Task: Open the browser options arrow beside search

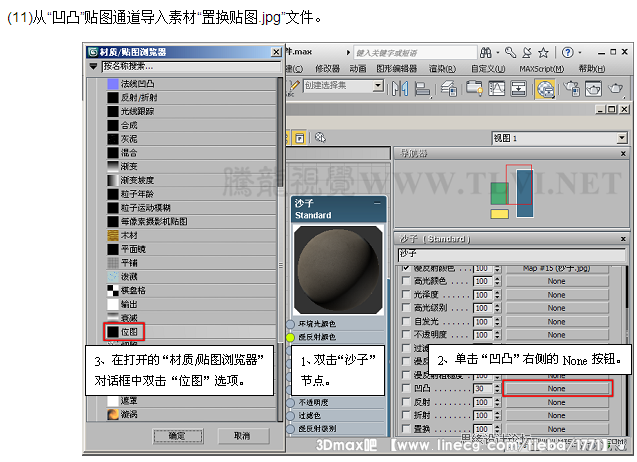Action: click(x=93, y=66)
